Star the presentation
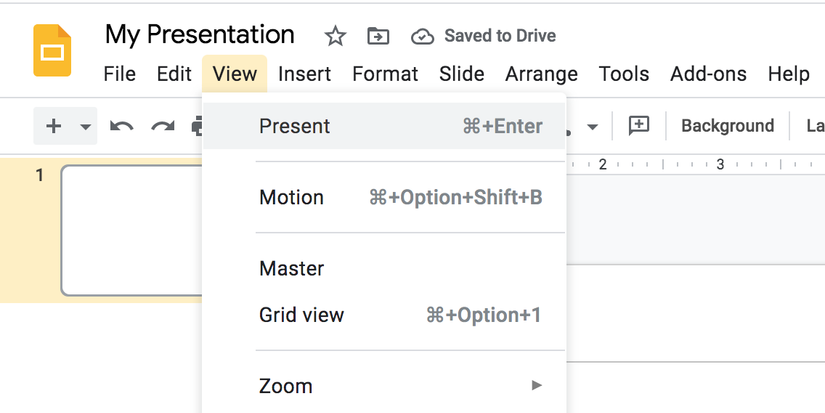This screenshot has width=825, height=413. (x=335, y=37)
